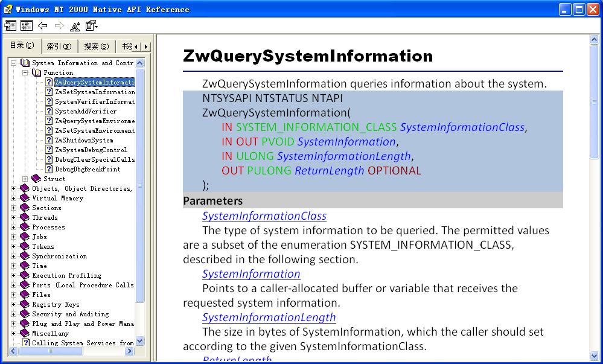This screenshot has height=364, width=603.
Task: Open the SystemInformationClass parameter link
Action: 264,216
